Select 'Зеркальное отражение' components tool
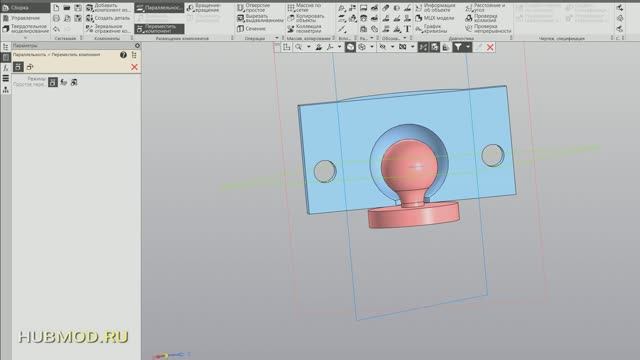The image size is (640, 360). (108, 29)
